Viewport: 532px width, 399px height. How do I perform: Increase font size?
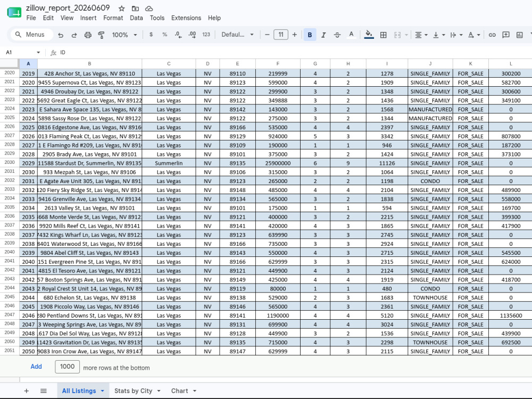pyautogui.click(x=295, y=35)
